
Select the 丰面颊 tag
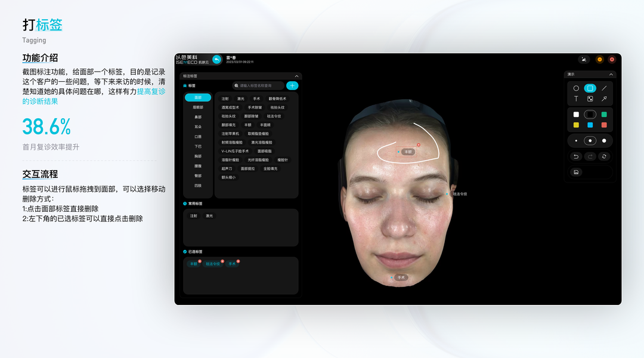coord(265,125)
